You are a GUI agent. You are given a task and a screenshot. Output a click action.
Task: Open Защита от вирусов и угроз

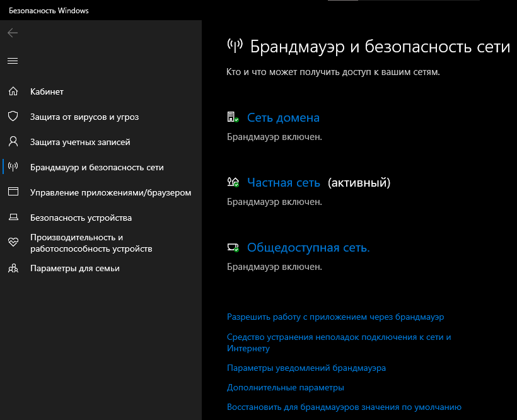84,117
